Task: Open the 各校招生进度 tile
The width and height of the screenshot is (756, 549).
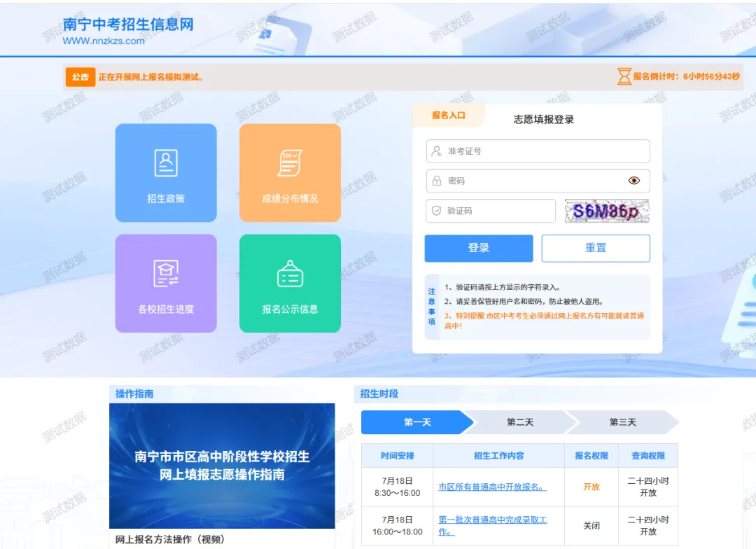Action: pos(166,283)
